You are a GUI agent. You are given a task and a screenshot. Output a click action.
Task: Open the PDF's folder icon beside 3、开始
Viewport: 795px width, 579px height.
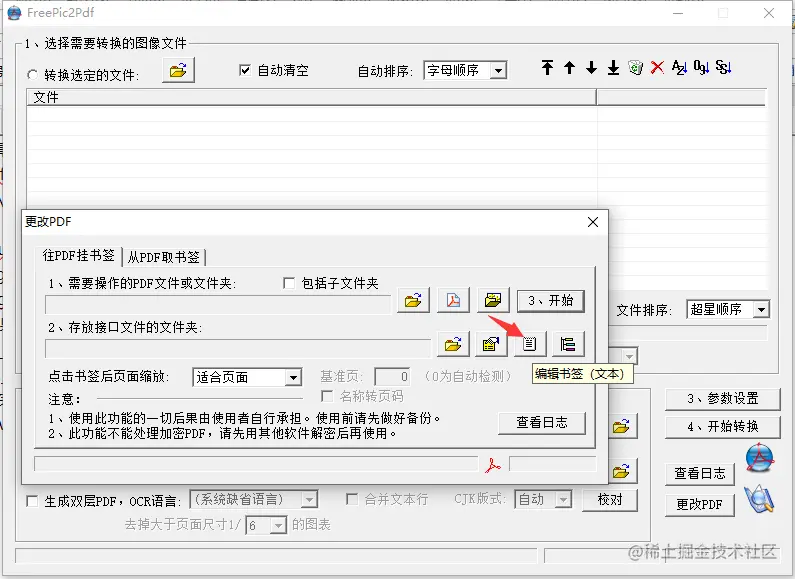(492, 300)
